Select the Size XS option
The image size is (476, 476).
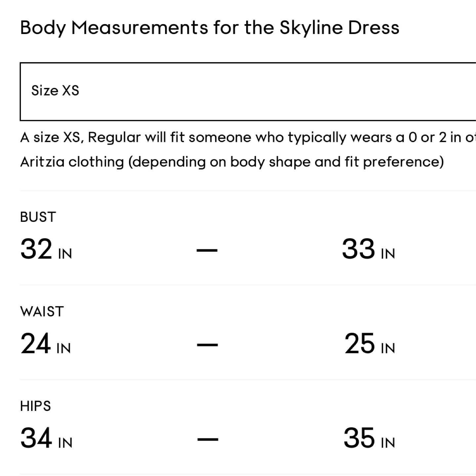point(55,90)
